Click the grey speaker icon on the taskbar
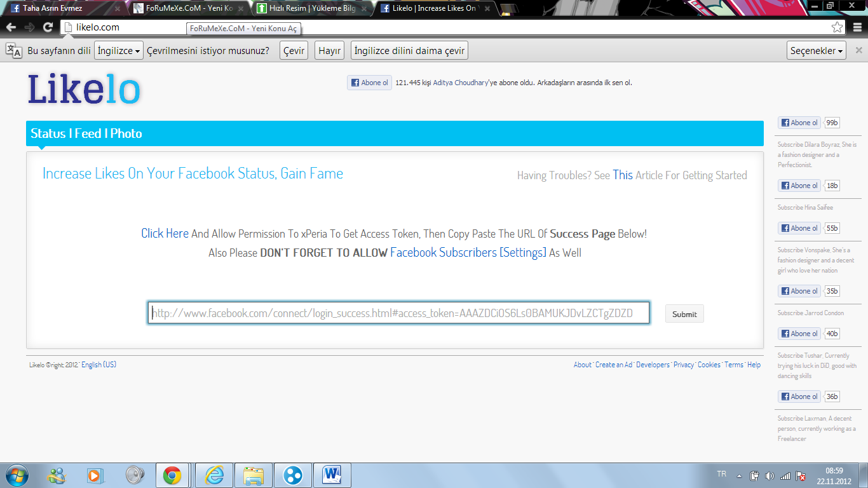 (134, 475)
